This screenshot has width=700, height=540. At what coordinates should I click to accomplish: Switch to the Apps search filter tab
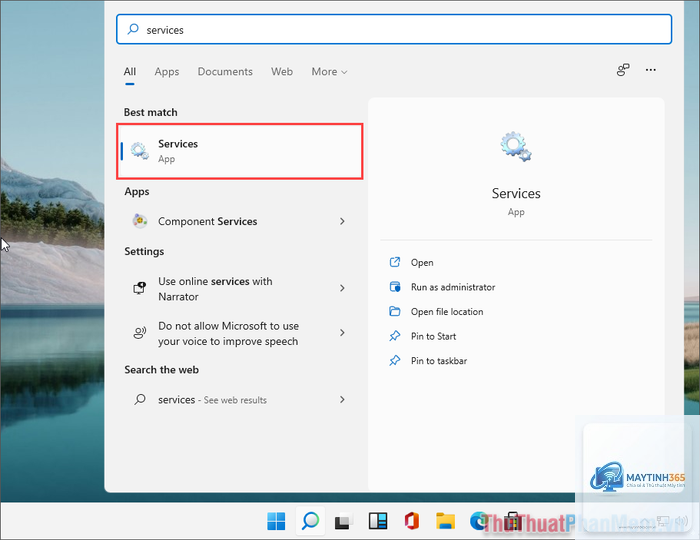pyautogui.click(x=167, y=71)
